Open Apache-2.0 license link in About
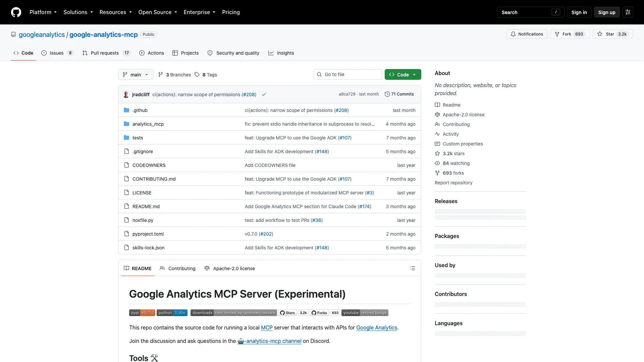644x362 pixels. click(460, 115)
